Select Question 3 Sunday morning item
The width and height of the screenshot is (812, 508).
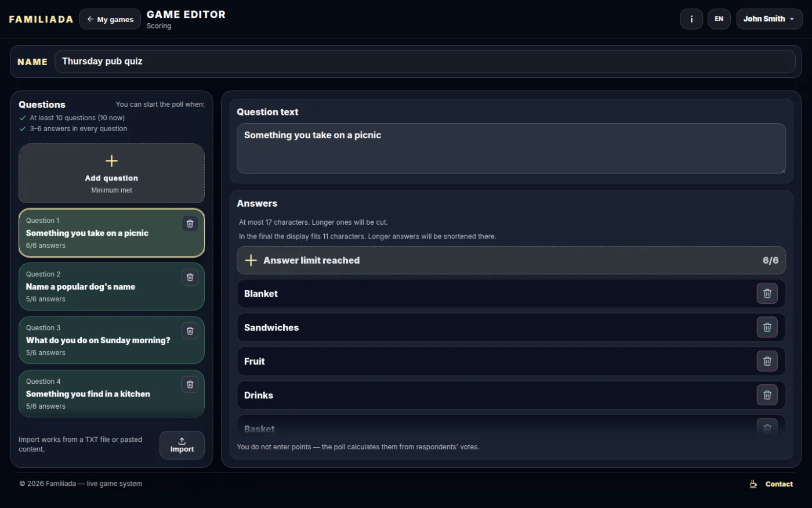tap(111, 340)
